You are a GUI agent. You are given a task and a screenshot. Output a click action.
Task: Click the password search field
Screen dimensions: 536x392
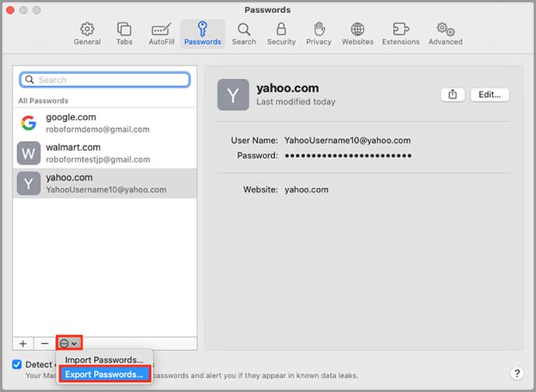coord(105,80)
